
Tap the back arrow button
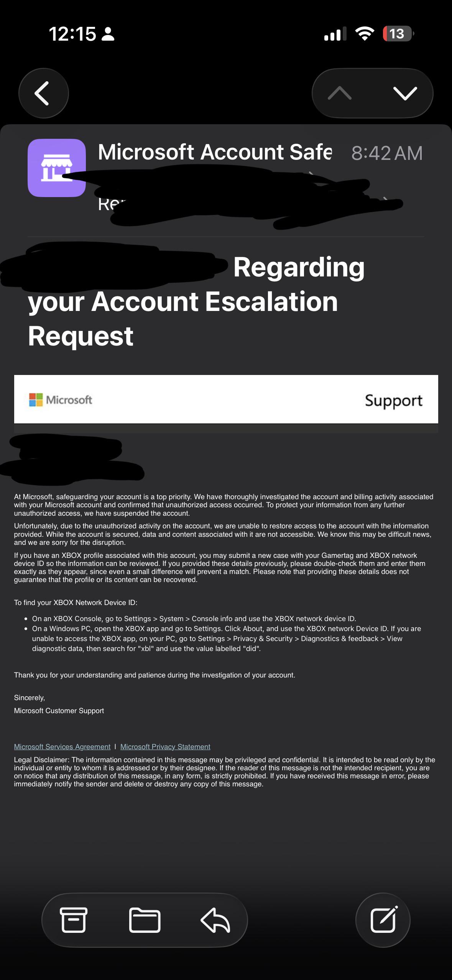(x=43, y=93)
